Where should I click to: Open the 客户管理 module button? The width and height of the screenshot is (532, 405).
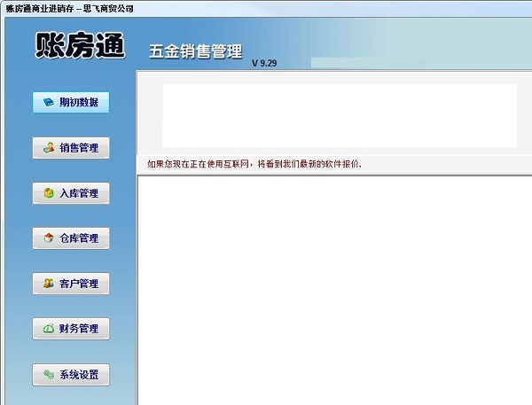71,284
